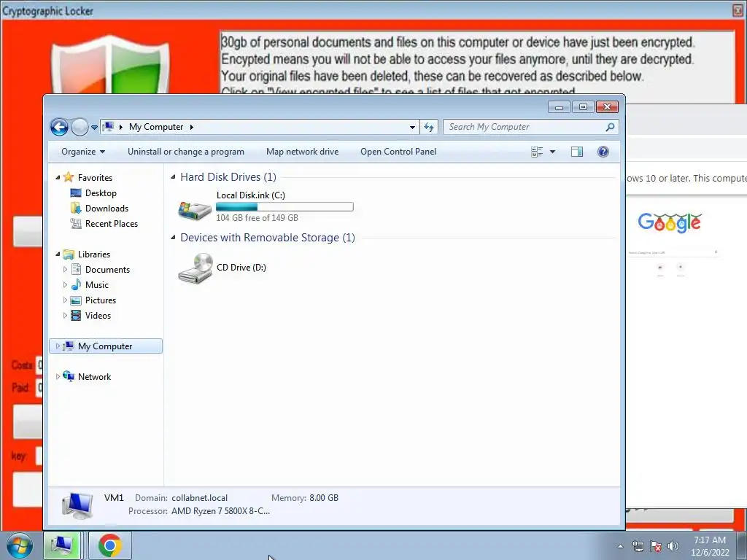Click the AMD Ryzen processor text

(220, 511)
